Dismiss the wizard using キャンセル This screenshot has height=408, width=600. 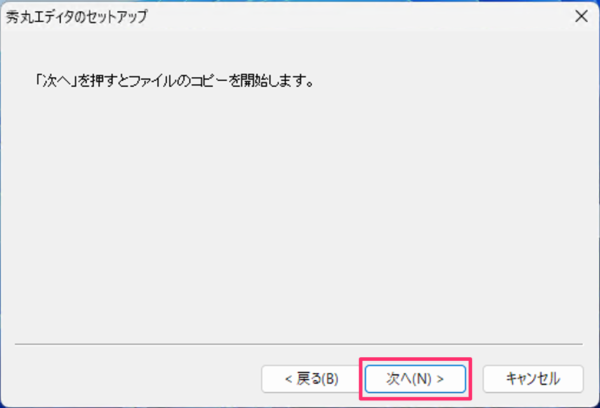(533, 379)
